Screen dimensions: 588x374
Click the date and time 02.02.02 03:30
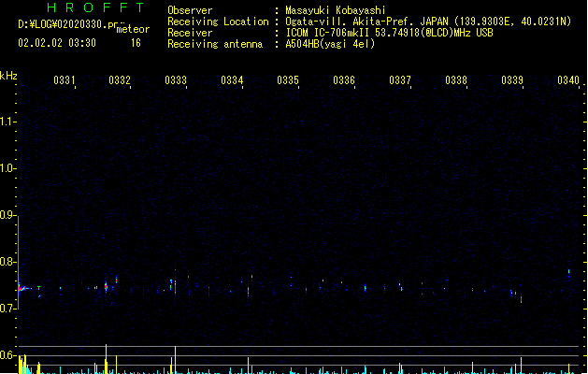[x=57, y=43]
